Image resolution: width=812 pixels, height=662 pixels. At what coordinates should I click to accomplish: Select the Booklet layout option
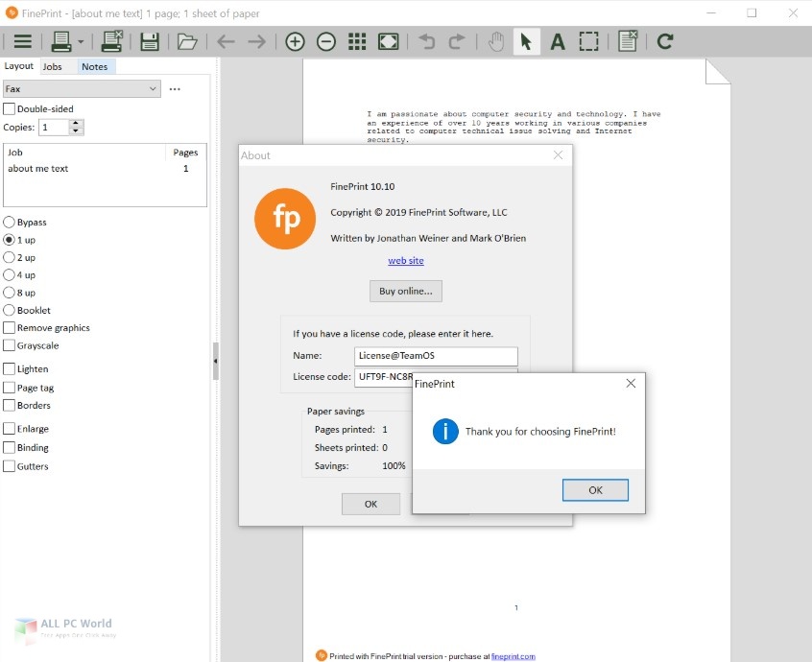pos(9,310)
